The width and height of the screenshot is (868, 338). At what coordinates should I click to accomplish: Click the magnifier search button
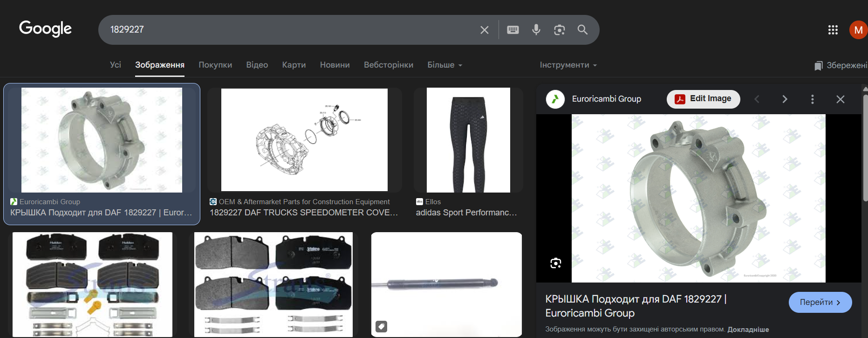[x=582, y=30]
